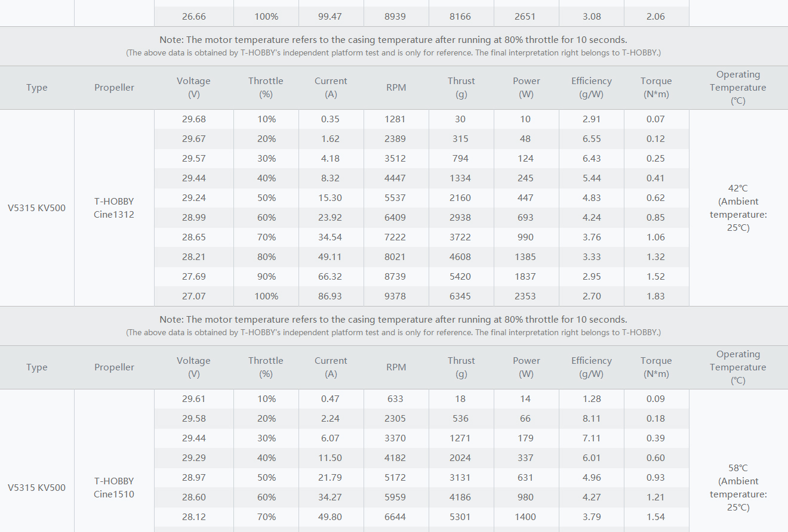Click the 42℃ operating temperature cell
Image resolution: width=788 pixels, height=532 pixels.
(x=738, y=208)
